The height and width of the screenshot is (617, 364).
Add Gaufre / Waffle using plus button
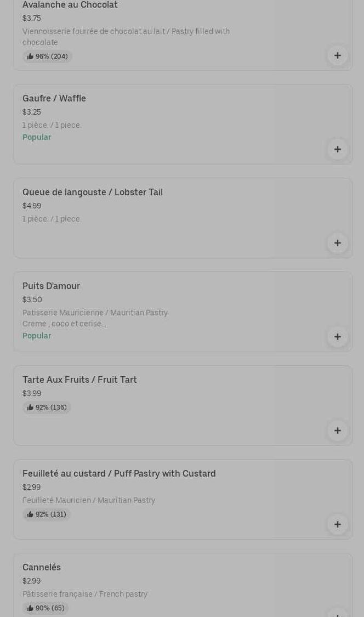[337, 149]
